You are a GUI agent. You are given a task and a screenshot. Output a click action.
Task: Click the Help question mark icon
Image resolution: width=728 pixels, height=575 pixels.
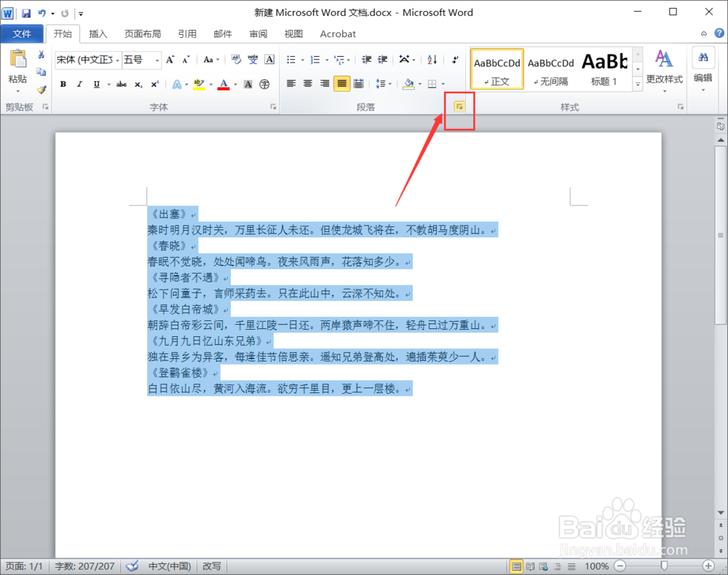(719, 33)
